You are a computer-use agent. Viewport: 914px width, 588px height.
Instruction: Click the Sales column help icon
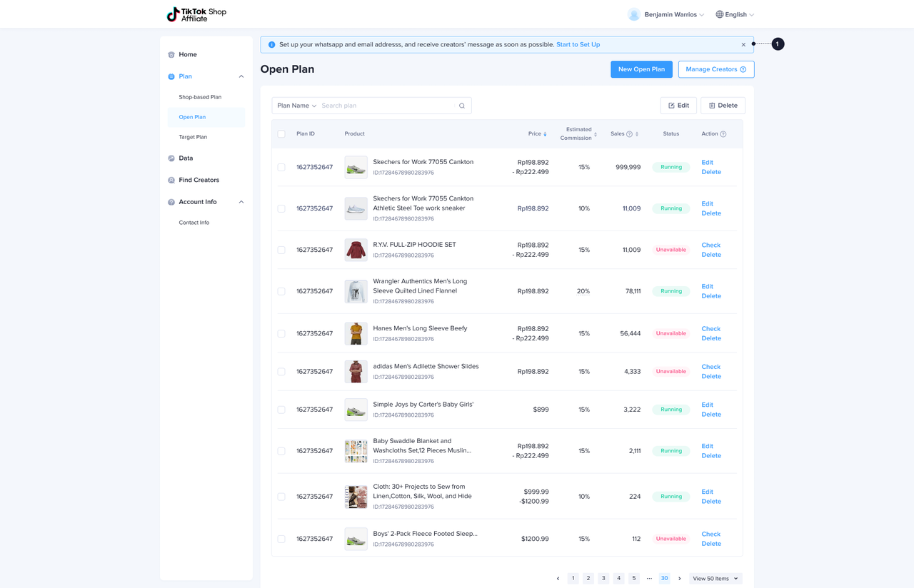coord(629,134)
